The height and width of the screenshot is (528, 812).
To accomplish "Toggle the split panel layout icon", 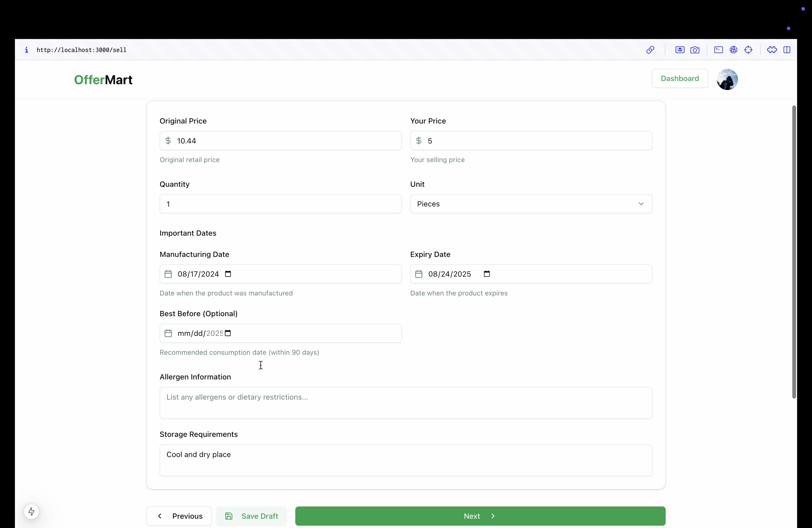I will [x=787, y=50].
